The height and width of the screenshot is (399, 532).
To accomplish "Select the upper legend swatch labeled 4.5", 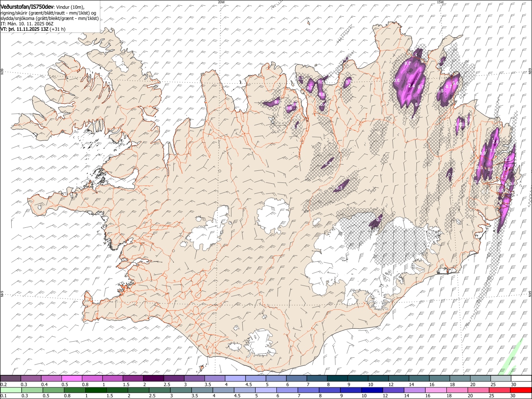I will 256,379.
